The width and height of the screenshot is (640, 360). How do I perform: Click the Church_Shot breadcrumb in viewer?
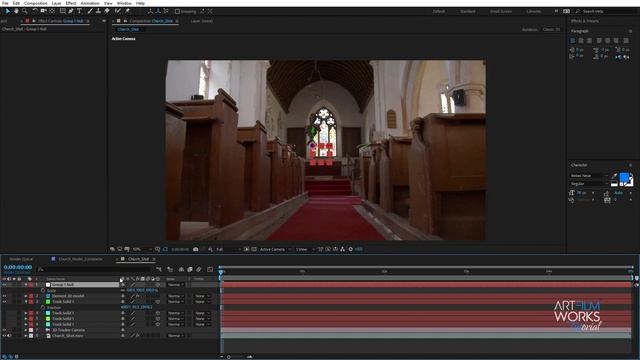tap(128, 29)
